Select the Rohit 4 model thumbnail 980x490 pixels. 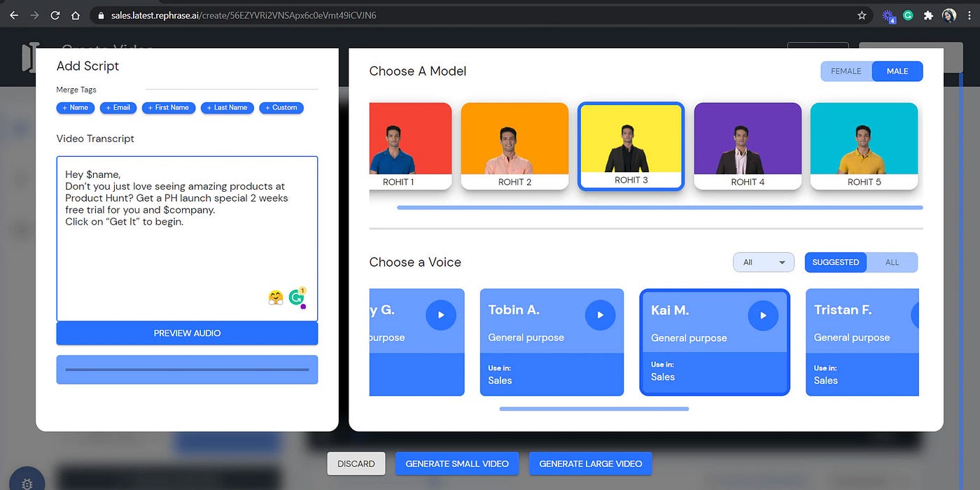(748, 146)
